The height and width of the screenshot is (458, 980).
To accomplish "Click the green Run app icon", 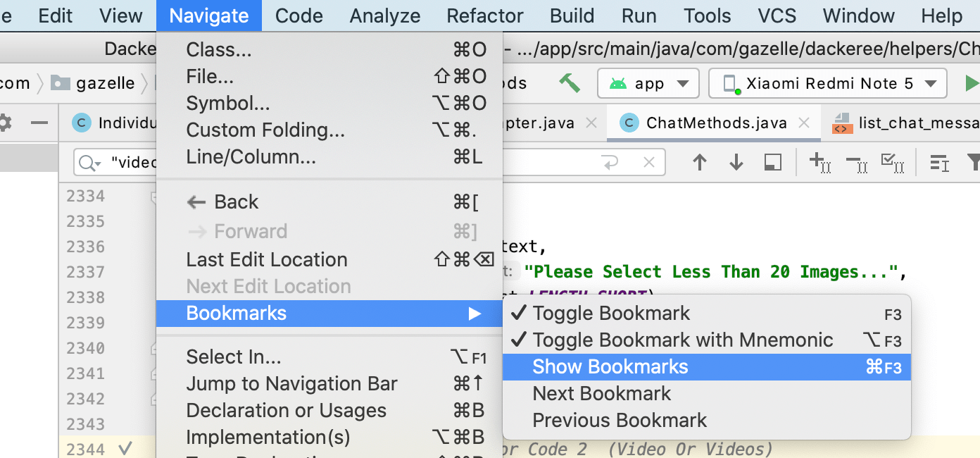I will [x=974, y=82].
